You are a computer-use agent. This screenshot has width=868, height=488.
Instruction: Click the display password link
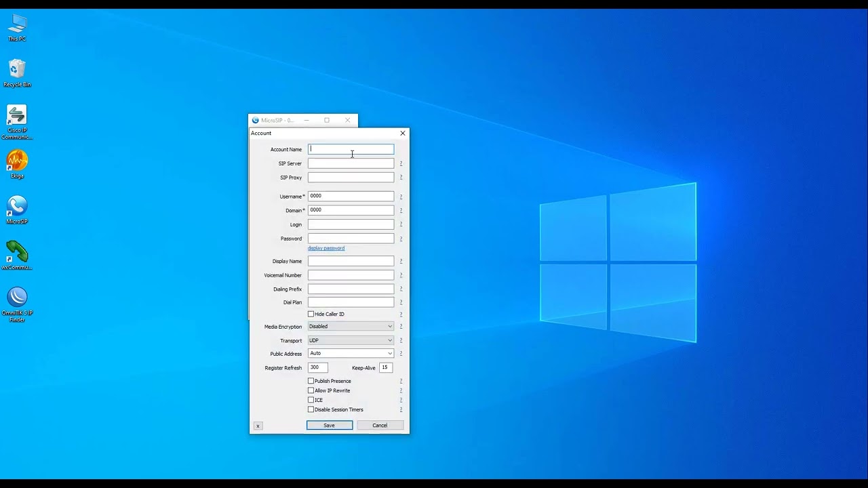coord(326,248)
